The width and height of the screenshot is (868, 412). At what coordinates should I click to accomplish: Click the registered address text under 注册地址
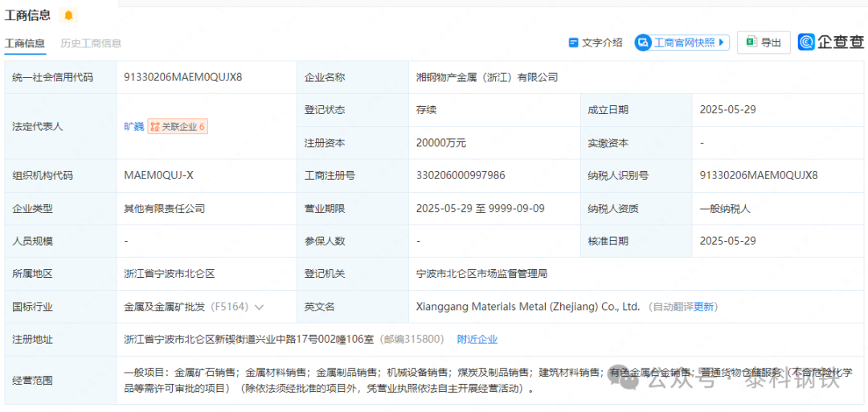(x=249, y=339)
